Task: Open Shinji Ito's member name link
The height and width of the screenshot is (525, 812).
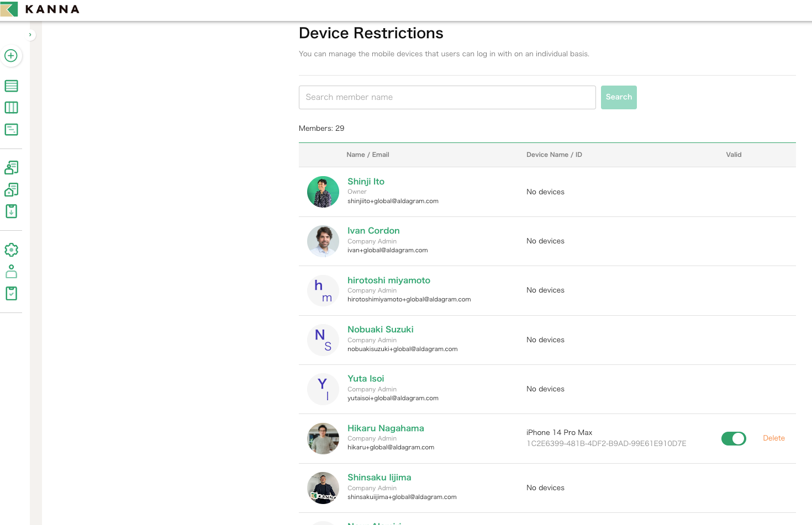Action: [366, 182]
